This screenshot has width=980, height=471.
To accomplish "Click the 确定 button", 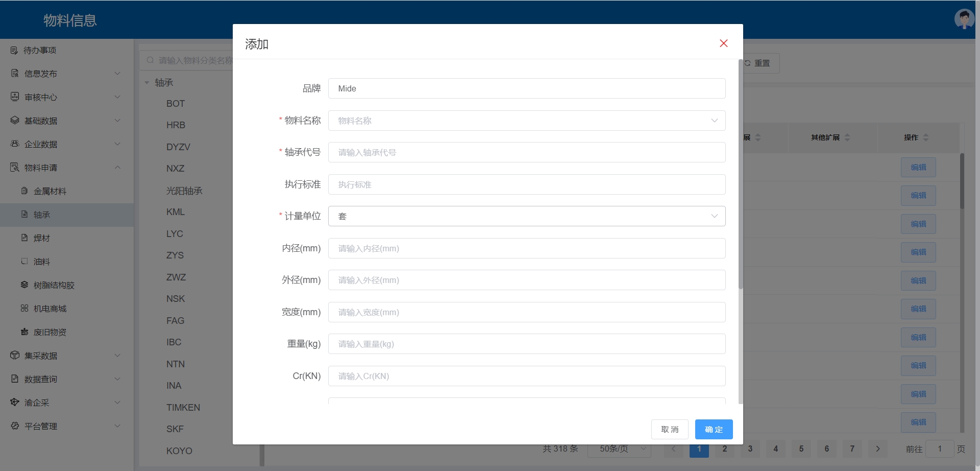I will [x=714, y=430].
